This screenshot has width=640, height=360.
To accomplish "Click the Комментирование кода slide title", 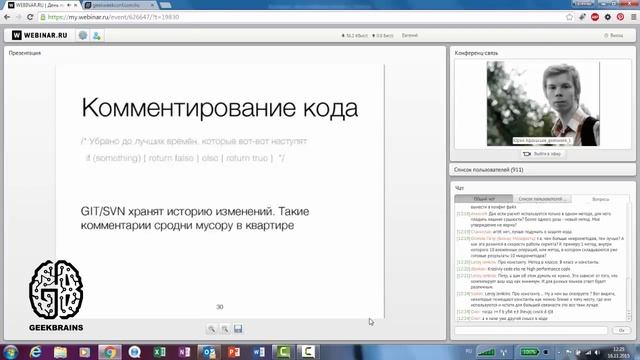I will (x=220, y=108).
